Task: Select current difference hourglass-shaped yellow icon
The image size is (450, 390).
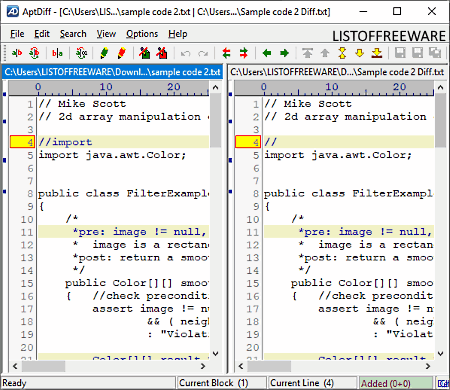Action: [x=342, y=53]
